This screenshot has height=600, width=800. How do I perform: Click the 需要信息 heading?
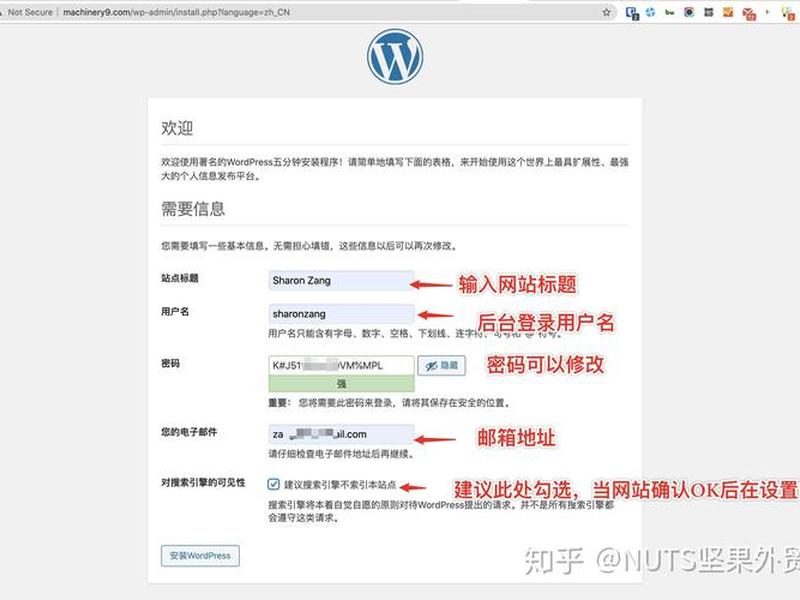coord(193,209)
